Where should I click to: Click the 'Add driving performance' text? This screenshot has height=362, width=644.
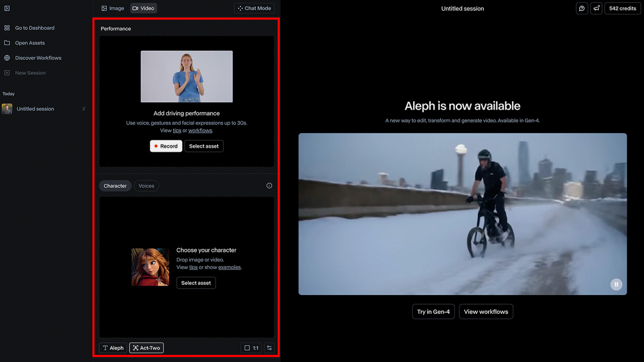click(x=187, y=114)
